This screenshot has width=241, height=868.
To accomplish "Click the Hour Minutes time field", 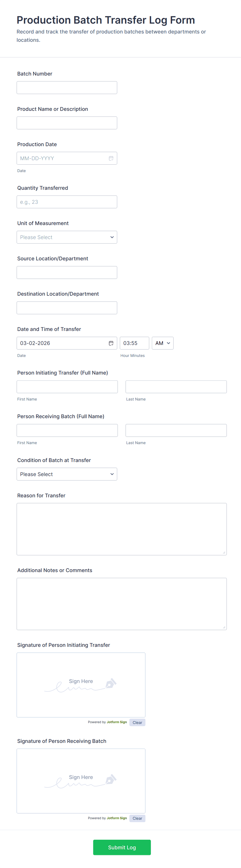I will click(134, 343).
